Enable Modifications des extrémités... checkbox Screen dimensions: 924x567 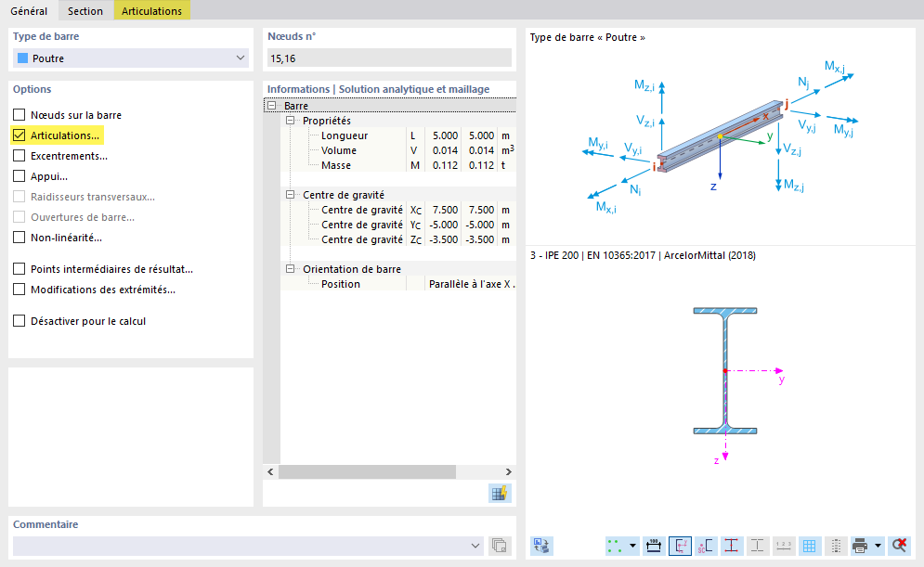coord(19,290)
